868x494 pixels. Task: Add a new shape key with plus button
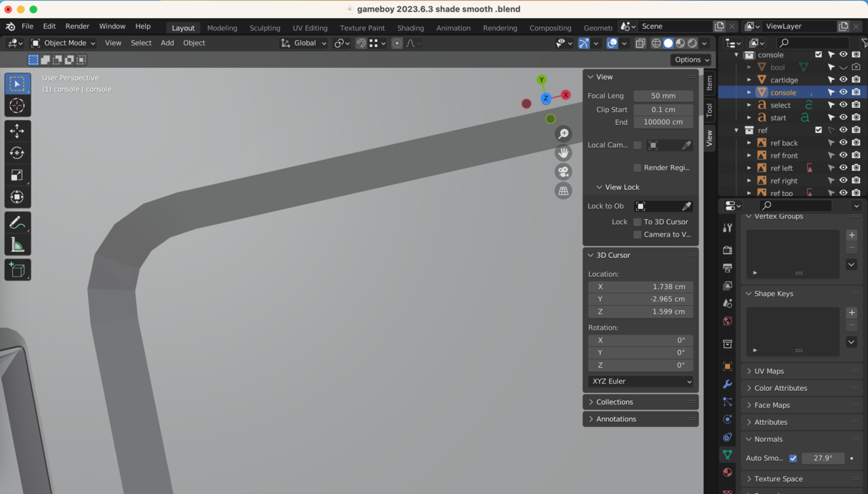[852, 313]
